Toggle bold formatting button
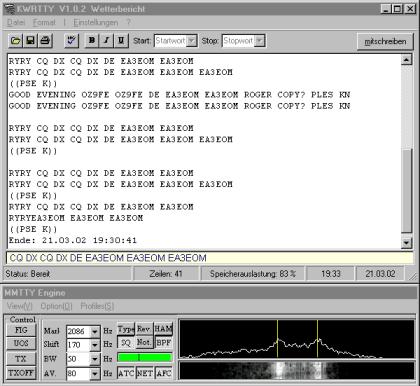This screenshot has height=386, width=420. click(92, 41)
